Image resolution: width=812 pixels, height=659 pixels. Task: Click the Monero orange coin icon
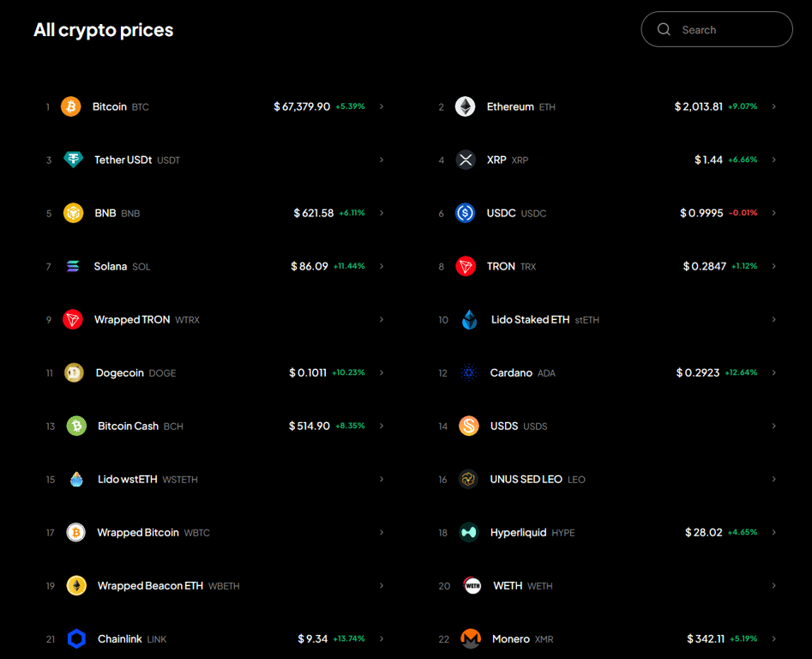[471, 638]
